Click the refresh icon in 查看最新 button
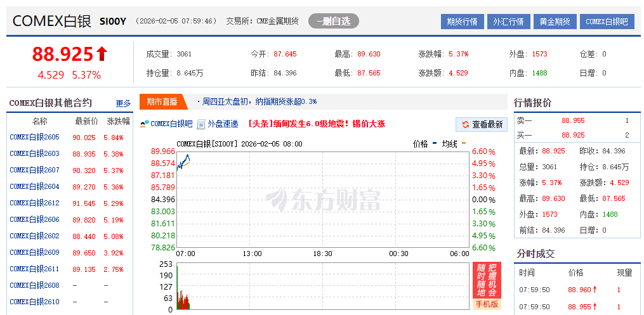 (465, 124)
